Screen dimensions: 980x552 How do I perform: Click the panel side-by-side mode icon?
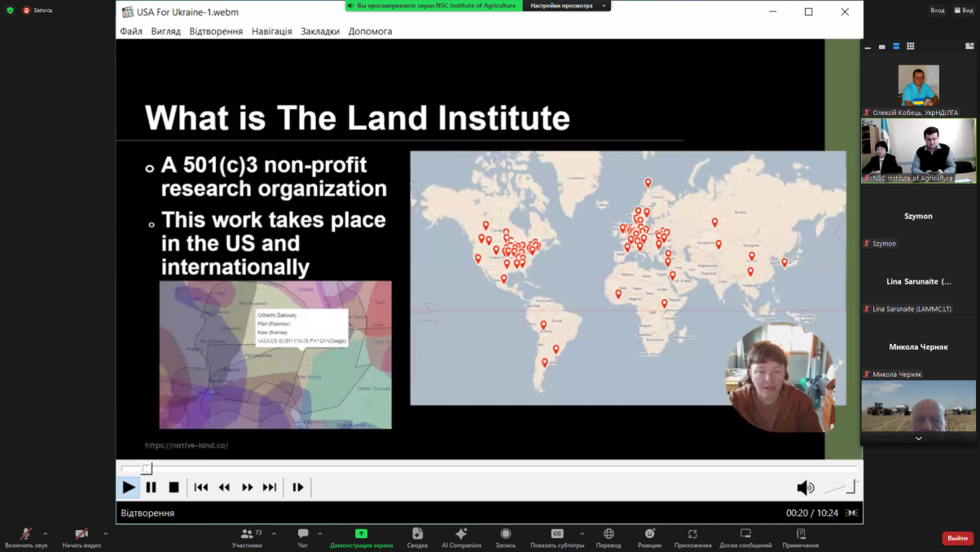(x=969, y=46)
